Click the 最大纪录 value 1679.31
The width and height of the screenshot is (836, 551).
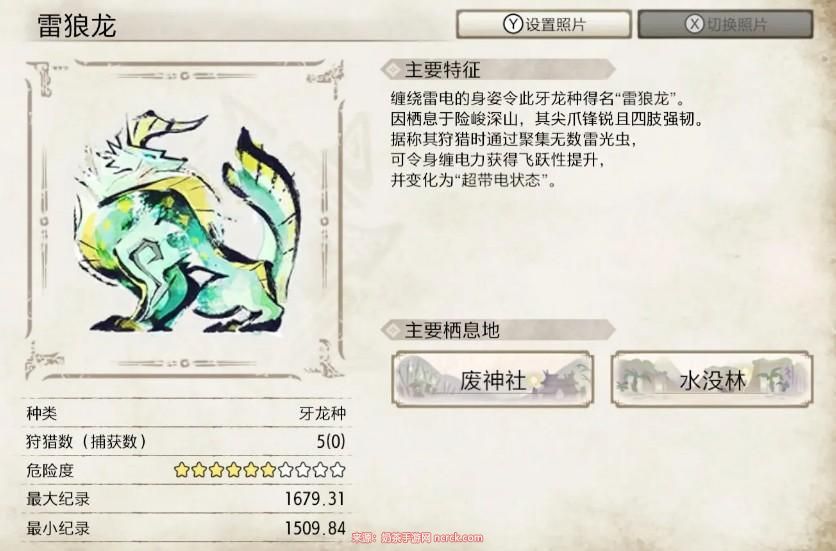315,499
